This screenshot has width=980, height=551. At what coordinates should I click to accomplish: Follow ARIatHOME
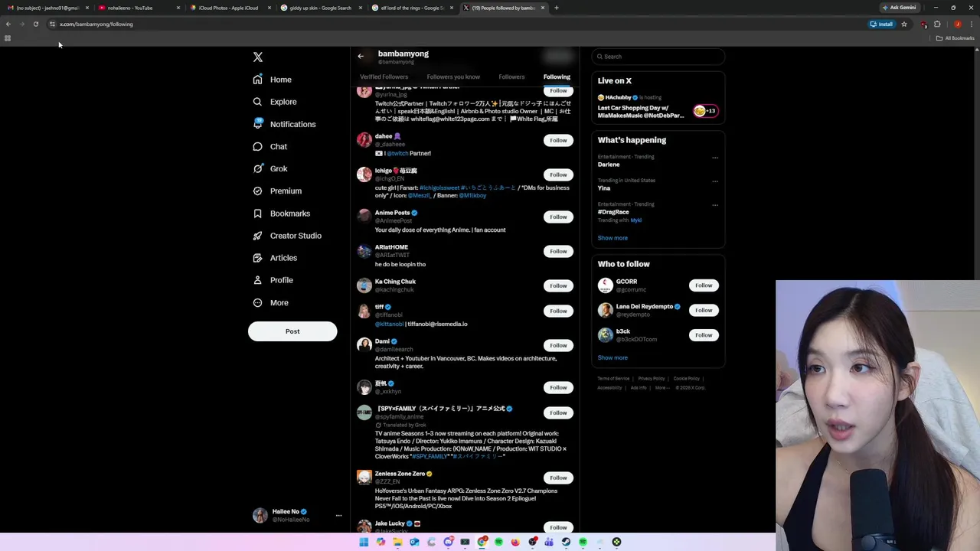(x=558, y=251)
